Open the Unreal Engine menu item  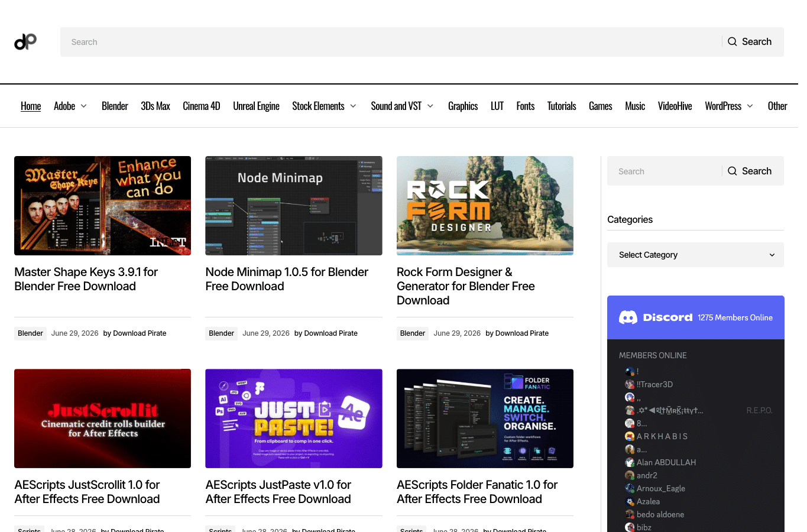pyautogui.click(x=256, y=106)
